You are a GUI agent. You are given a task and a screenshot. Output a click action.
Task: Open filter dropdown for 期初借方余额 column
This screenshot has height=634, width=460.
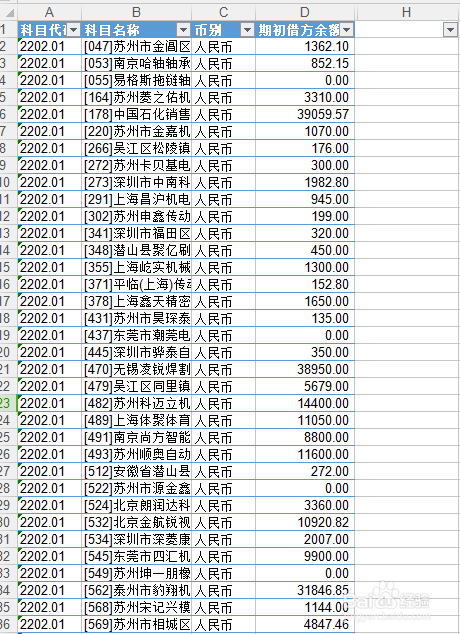[346, 30]
